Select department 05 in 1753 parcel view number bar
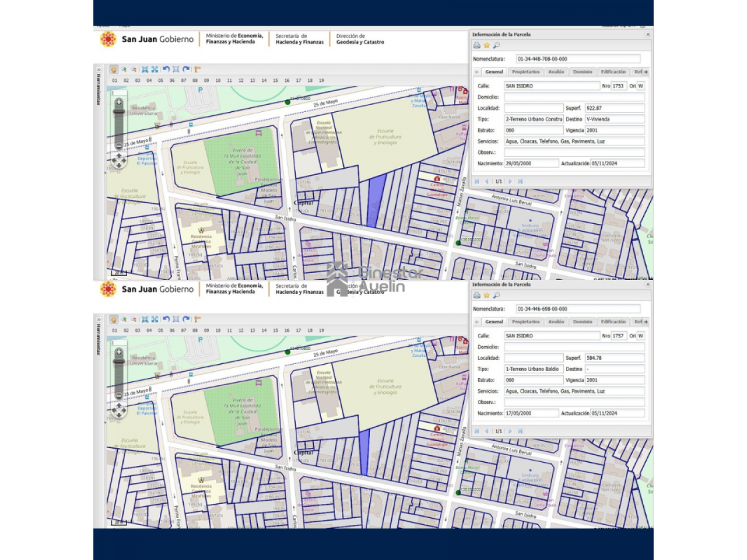747x560 pixels. [x=160, y=80]
